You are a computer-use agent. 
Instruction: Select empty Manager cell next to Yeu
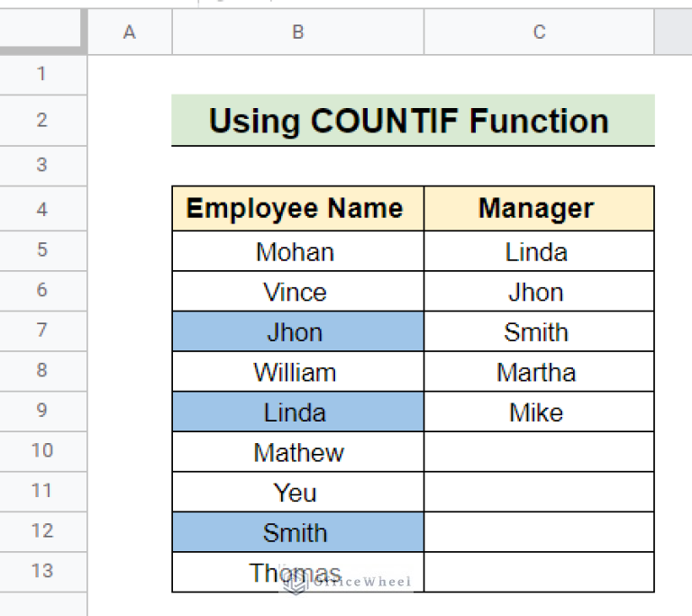pyautogui.click(x=539, y=492)
